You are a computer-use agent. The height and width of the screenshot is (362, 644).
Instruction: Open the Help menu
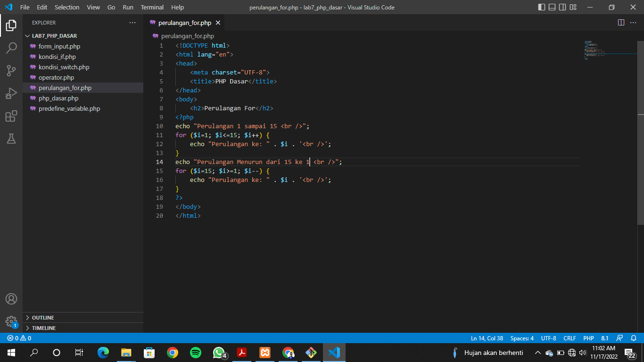click(x=178, y=7)
